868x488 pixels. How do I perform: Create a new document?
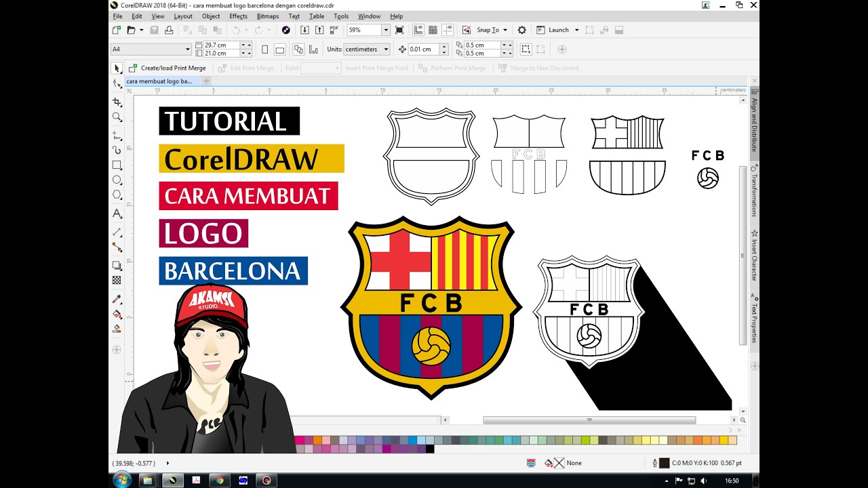pyautogui.click(x=117, y=30)
